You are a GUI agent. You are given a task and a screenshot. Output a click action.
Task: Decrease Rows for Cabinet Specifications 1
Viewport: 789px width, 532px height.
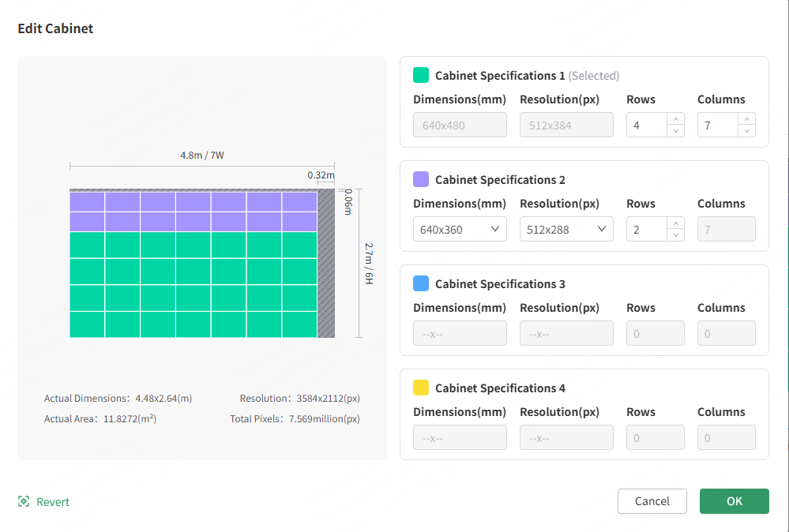click(x=675, y=131)
